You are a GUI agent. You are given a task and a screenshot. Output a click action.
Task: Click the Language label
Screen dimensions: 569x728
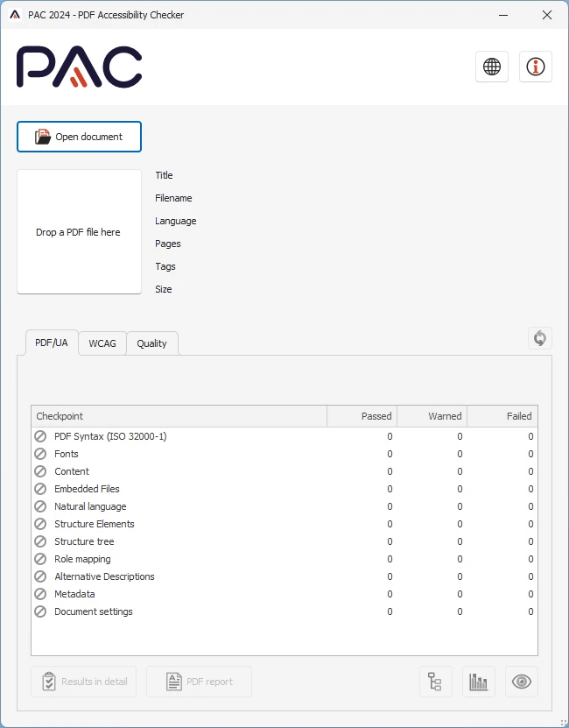(175, 221)
